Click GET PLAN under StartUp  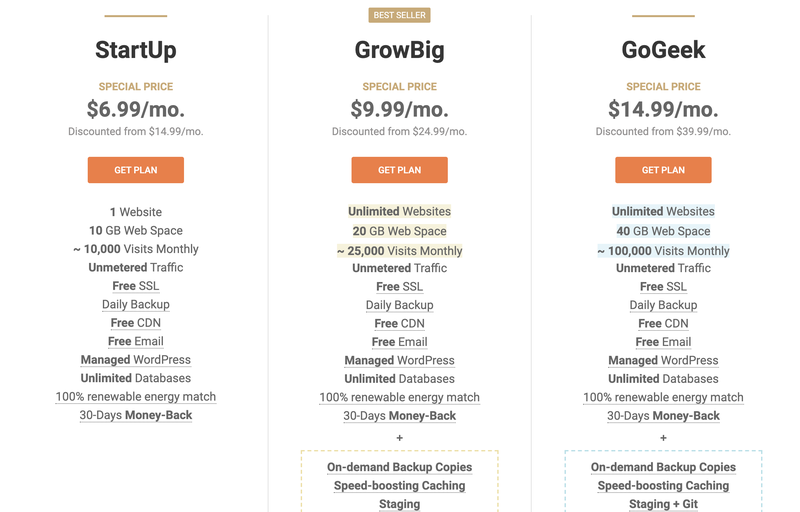coord(136,170)
